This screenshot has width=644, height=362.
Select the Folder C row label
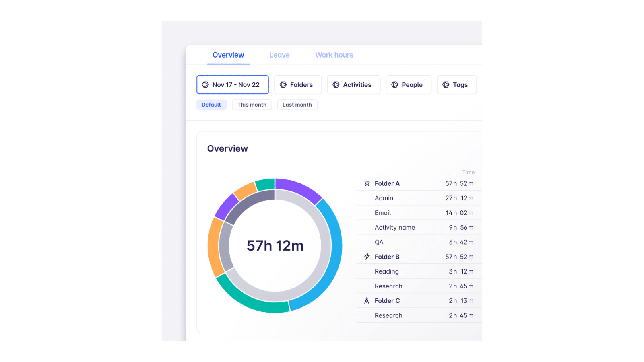point(387,301)
